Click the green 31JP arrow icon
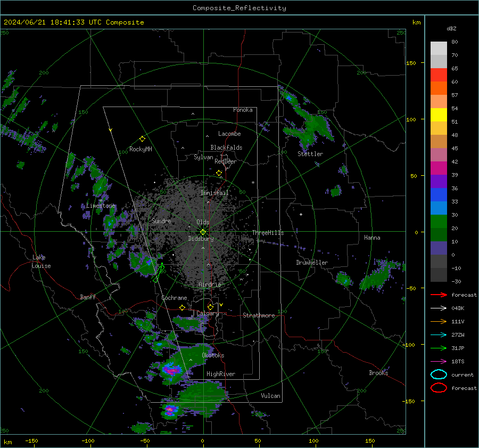 tap(439, 348)
